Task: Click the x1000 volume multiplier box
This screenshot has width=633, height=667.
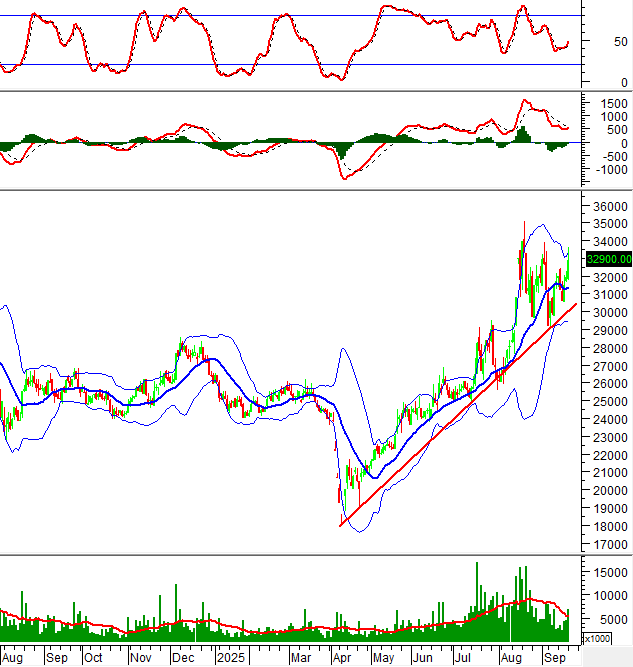Action: click(597, 638)
